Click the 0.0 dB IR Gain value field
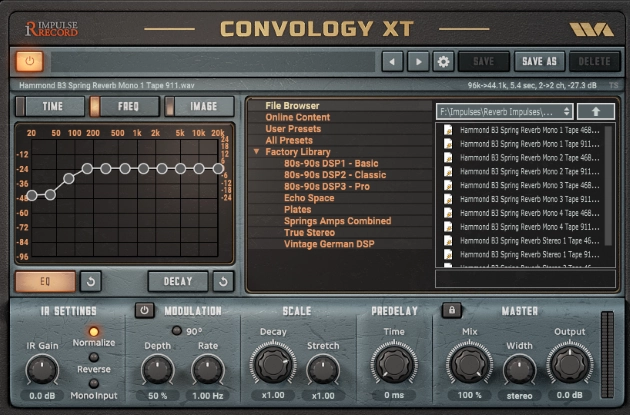Viewport: 630px width, 415px height. (42, 396)
